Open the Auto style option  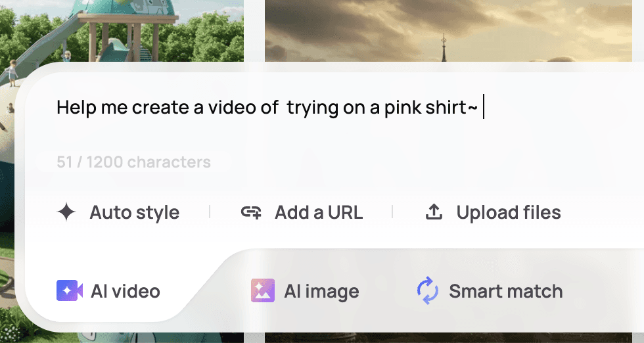point(118,212)
